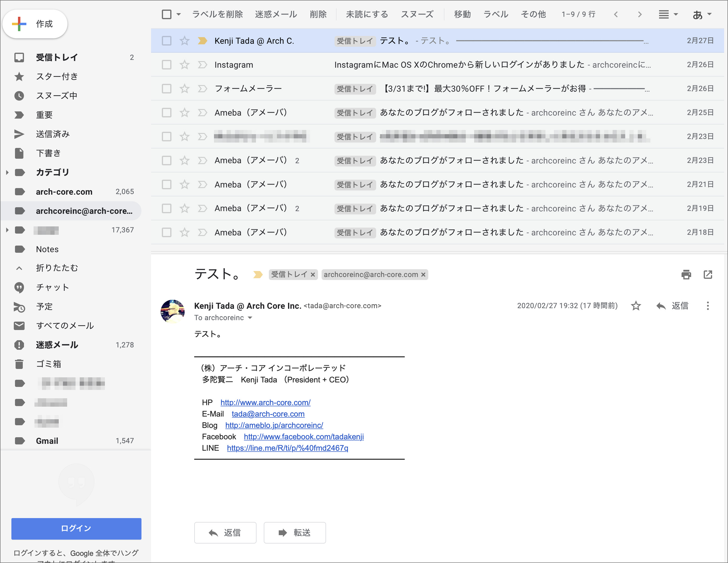
Task: Check the フォームメーラー email checkbox
Action: pos(166,89)
